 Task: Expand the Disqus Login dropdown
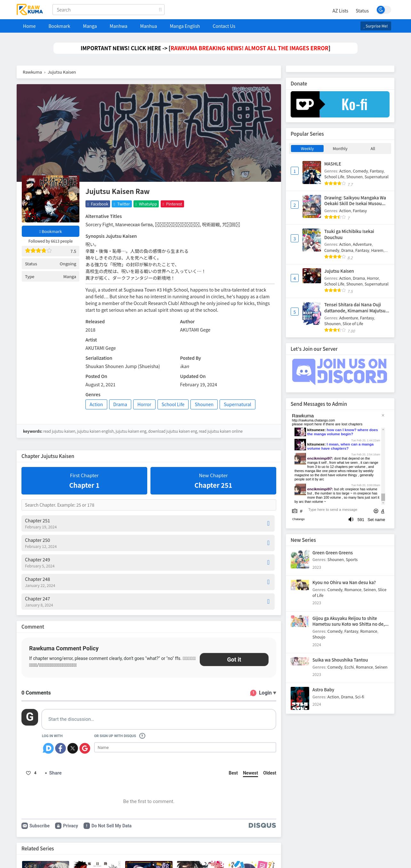263,692
